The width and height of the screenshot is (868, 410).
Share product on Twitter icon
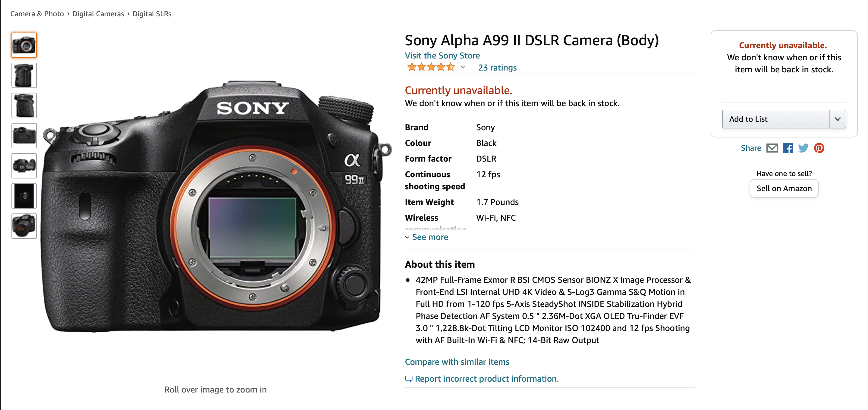(x=803, y=148)
